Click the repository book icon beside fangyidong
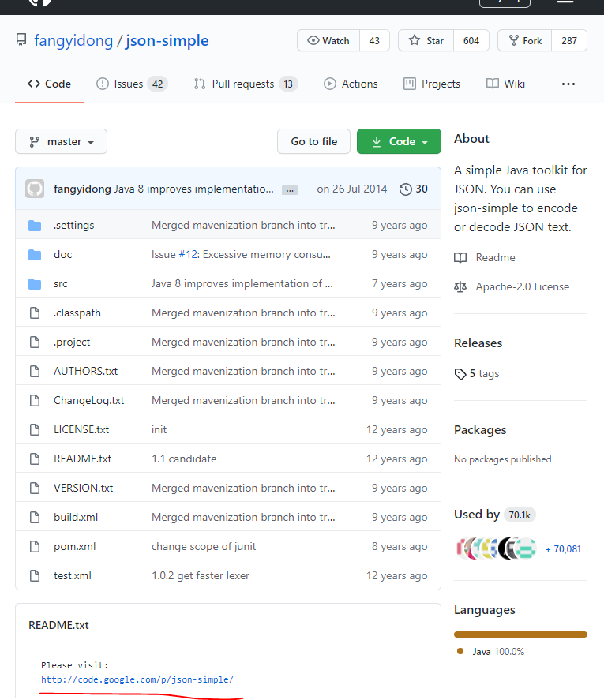This screenshot has width=604, height=700. (21, 40)
